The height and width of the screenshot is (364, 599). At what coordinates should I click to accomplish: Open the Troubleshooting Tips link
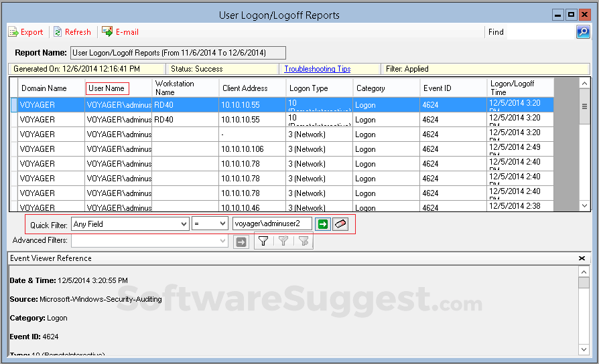pos(318,69)
